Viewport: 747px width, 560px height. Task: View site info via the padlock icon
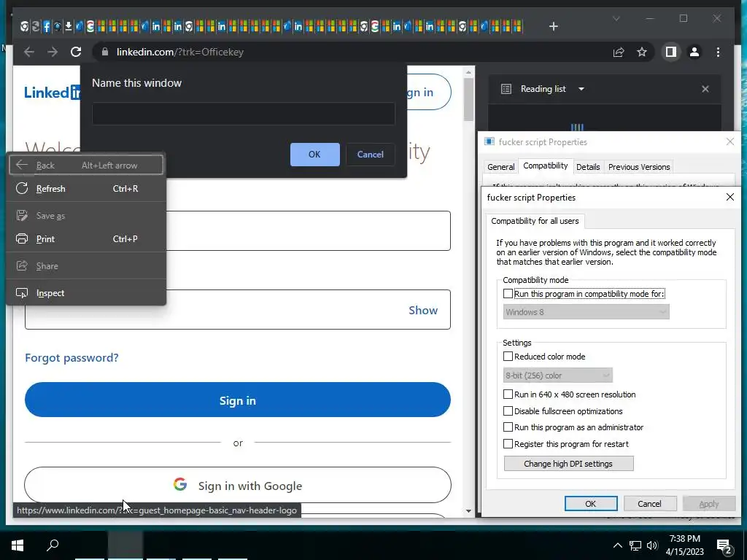105,52
